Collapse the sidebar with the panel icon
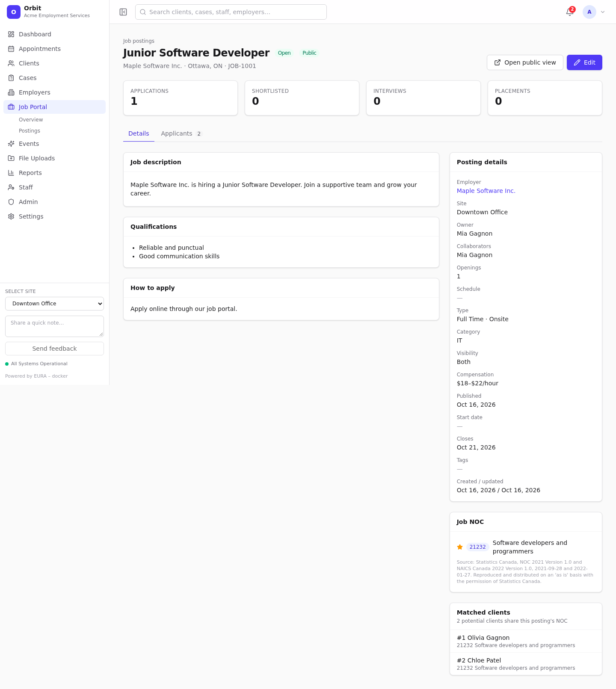The image size is (616, 689). (x=123, y=12)
